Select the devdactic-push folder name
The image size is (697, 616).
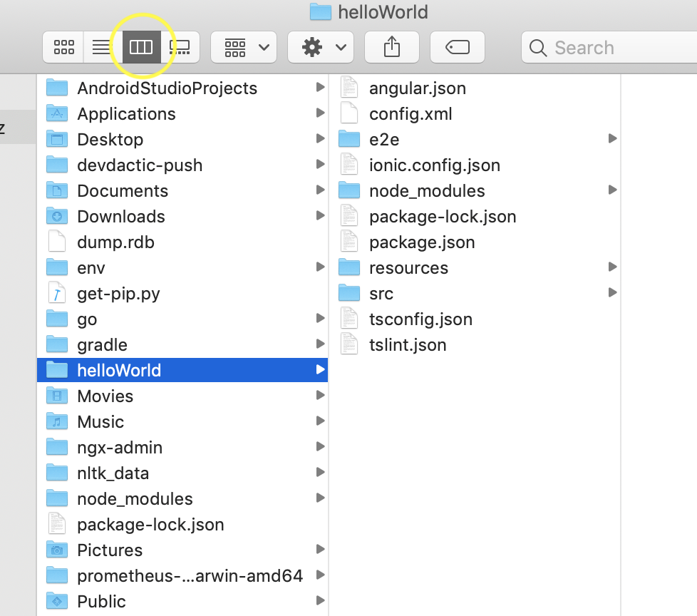pos(140,165)
